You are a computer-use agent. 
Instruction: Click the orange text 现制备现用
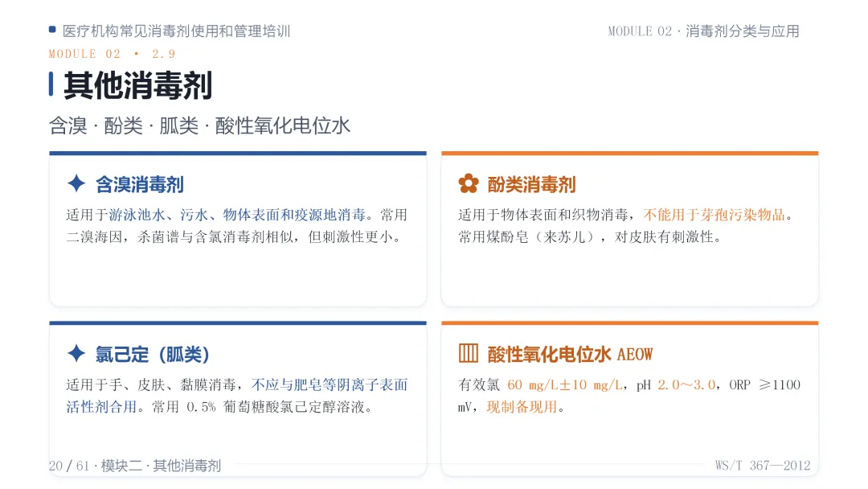[x=522, y=407]
